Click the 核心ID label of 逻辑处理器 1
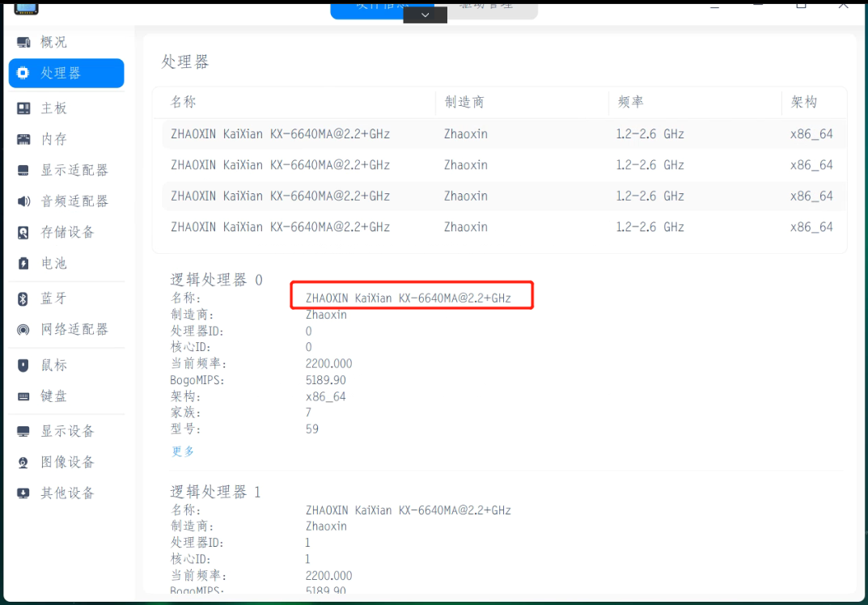 click(x=190, y=559)
